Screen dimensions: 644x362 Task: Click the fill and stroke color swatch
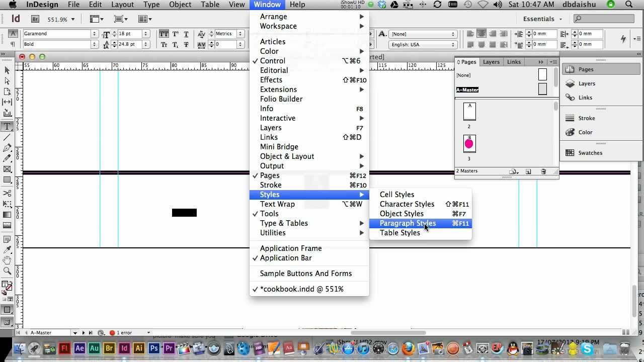coord(7,287)
